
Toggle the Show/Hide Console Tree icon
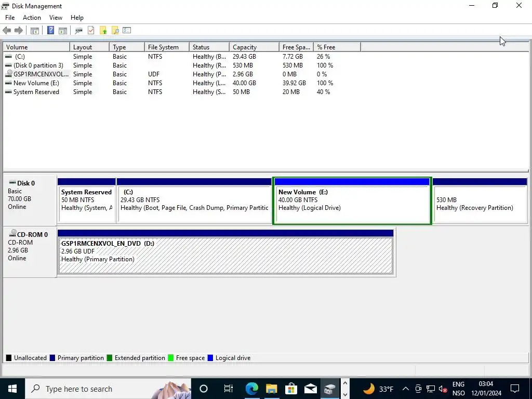pyautogui.click(x=35, y=31)
